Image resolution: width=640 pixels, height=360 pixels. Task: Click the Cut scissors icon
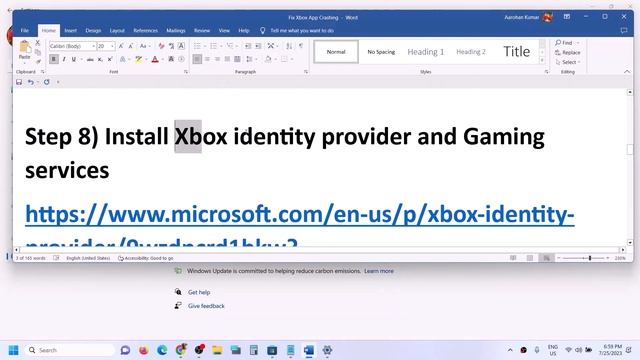click(38, 42)
